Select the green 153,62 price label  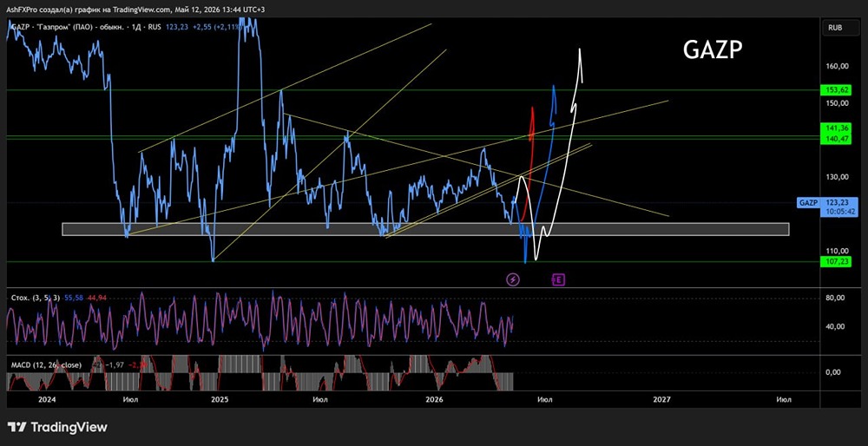(835, 89)
